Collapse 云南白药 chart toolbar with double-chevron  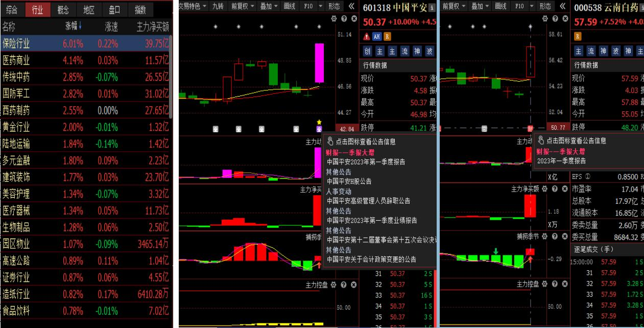[563, 6]
